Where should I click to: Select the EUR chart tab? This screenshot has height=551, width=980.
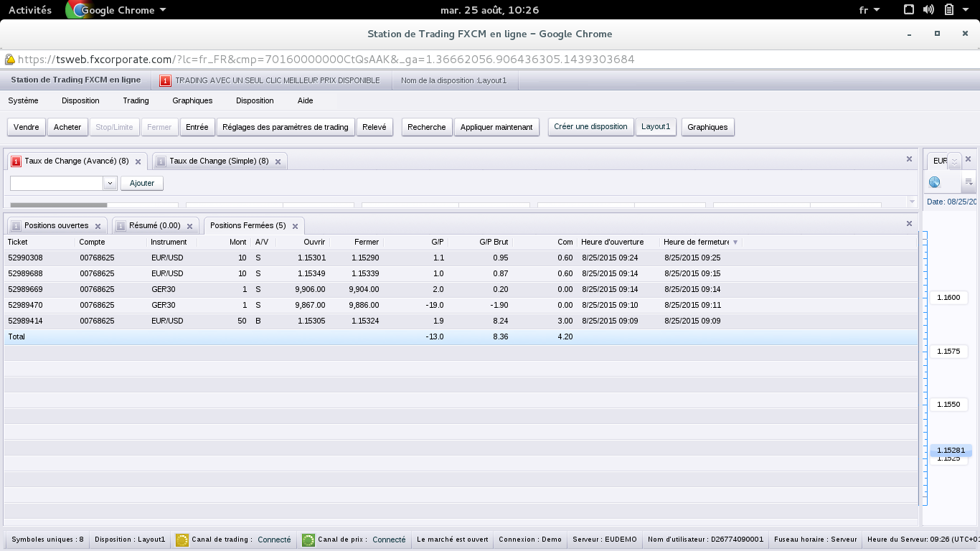click(938, 161)
